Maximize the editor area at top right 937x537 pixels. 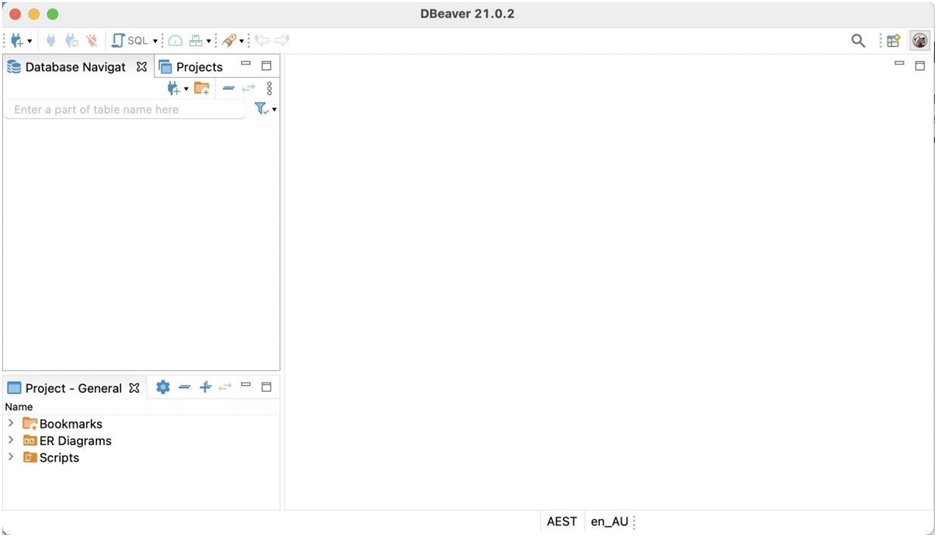point(920,65)
